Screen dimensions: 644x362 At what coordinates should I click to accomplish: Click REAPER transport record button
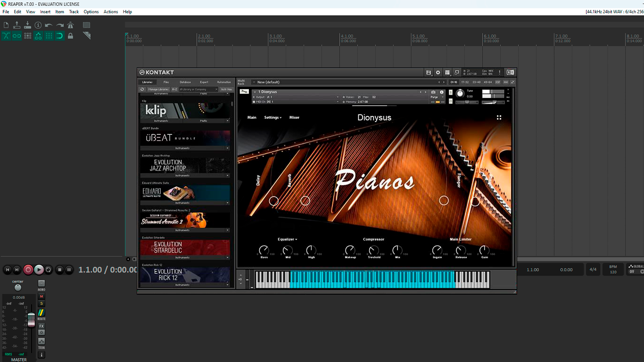28,270
